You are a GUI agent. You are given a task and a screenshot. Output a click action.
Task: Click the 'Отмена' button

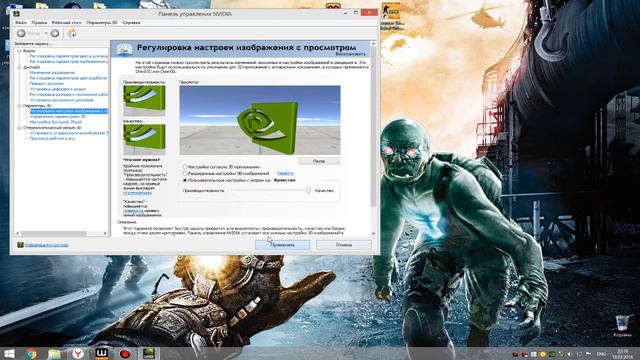(344, 245)
